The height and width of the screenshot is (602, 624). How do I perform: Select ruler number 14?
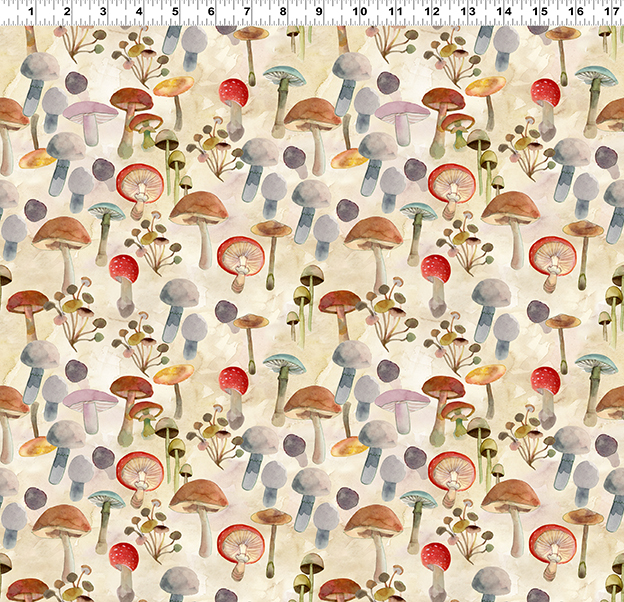[x=504, y=12]
